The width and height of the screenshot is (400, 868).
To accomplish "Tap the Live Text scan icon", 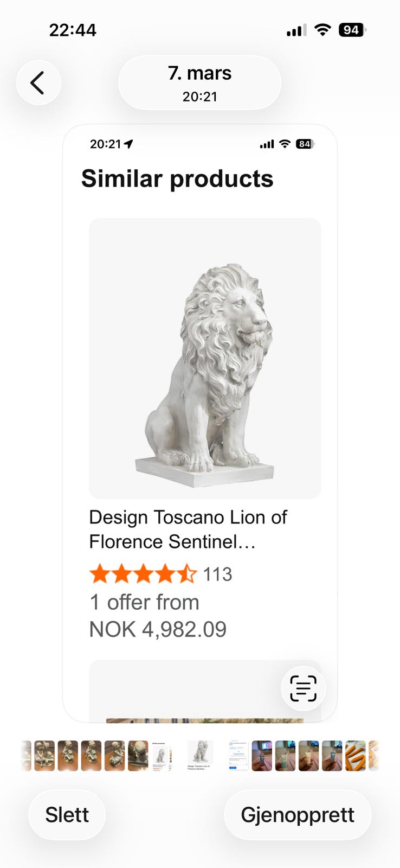I will pyautogui.click(x=303, y=688).
